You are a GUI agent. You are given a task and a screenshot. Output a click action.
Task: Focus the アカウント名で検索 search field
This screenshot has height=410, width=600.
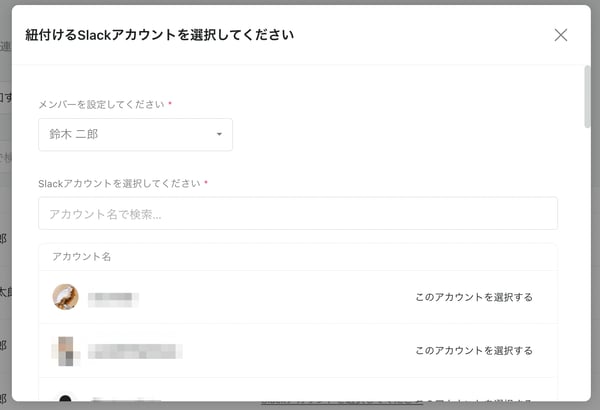tap(297, 213)
